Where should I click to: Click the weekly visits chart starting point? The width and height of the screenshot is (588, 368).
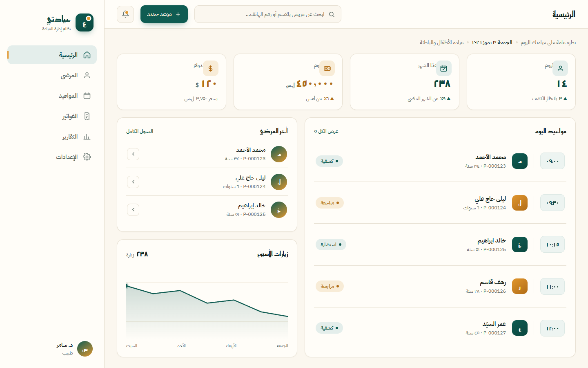(127, 286)
